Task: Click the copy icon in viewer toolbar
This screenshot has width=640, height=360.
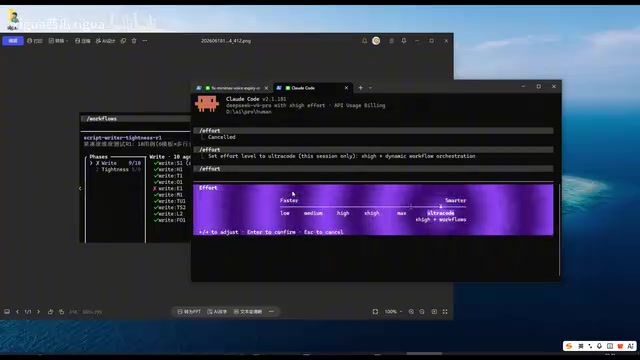Action: (123, 41)
